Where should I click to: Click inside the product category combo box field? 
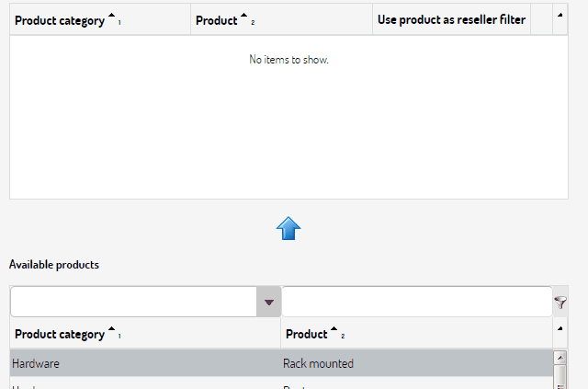point(134,302)
